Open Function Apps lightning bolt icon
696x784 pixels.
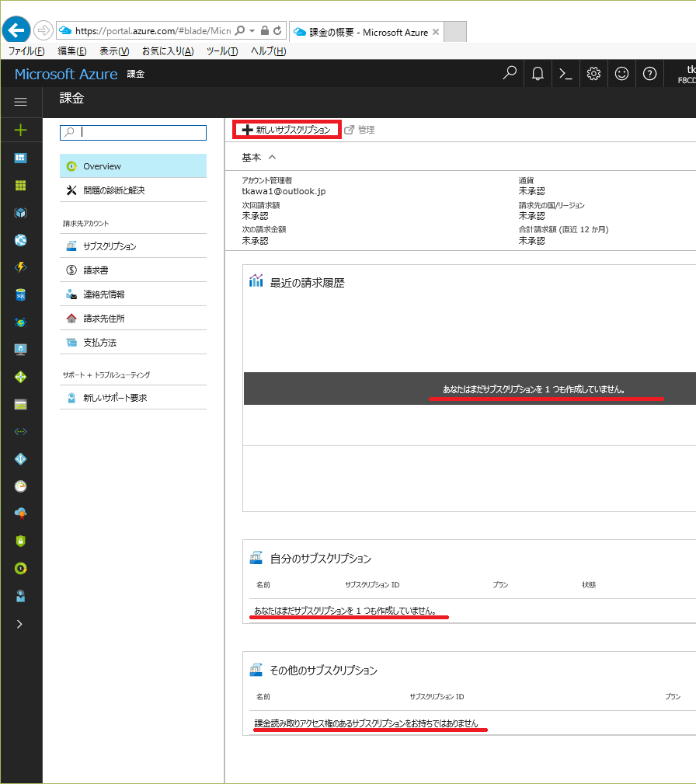coord(20,267)
